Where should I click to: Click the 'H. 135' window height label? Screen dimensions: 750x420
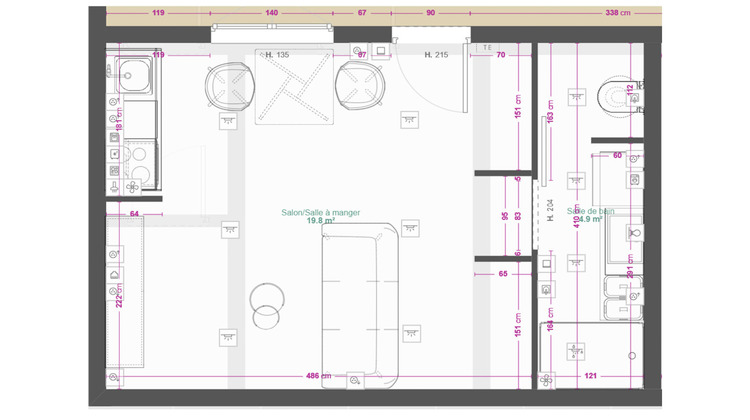coord(277,55)
